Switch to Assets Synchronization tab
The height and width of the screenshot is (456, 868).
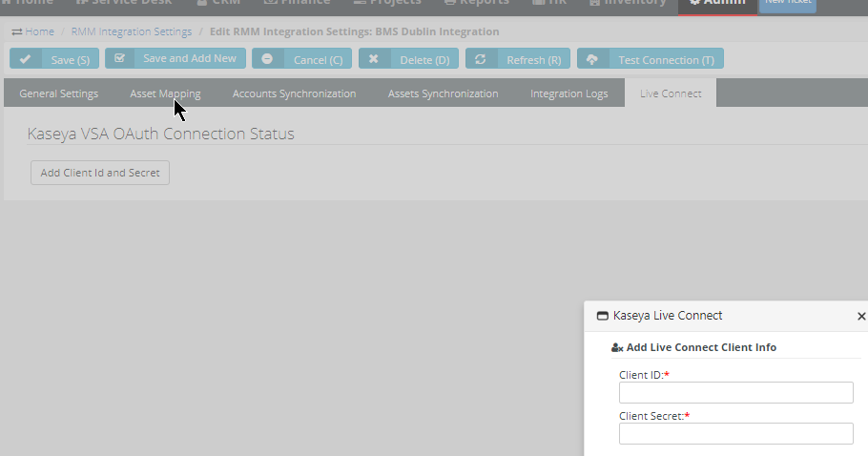click(443, 93)
